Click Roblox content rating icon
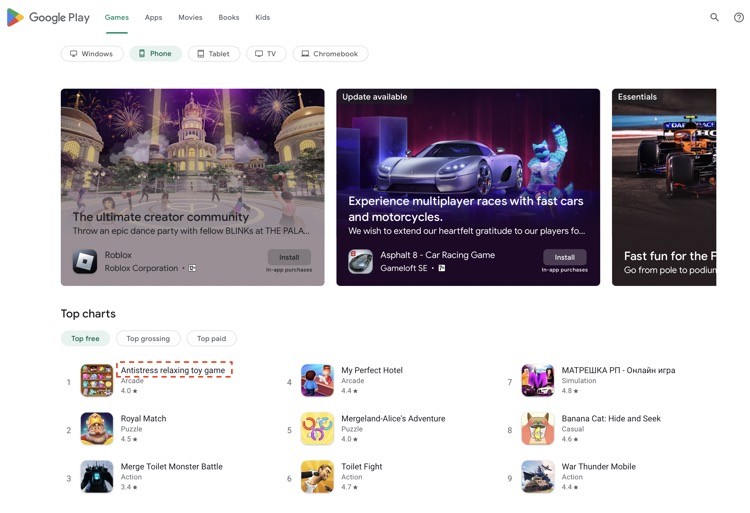The height and width of the screenshot is (513, 750). (192, 268)
